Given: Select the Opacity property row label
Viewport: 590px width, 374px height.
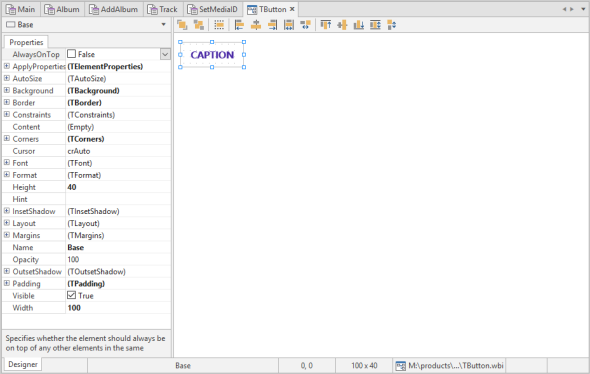Looking at the screenshot, I should click(x=26, y=259).
